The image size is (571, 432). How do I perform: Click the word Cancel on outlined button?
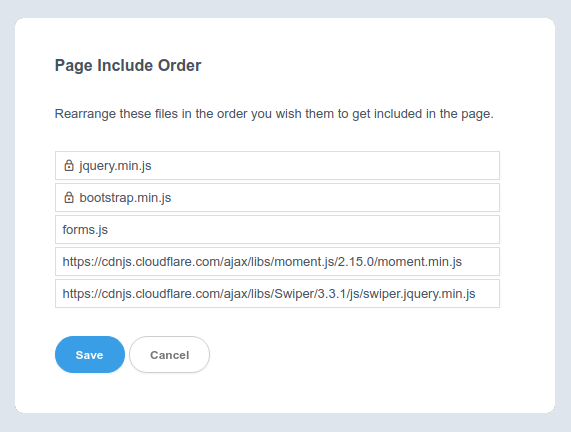[x=170, y=355]
